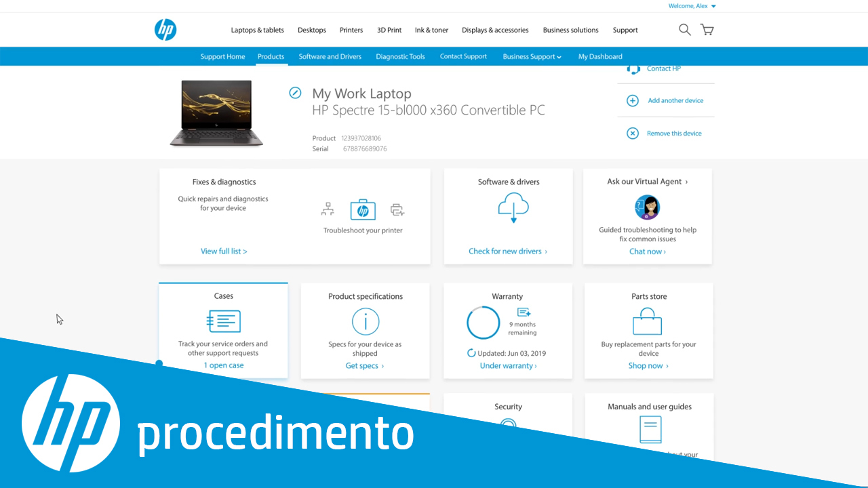Screen dimensions: 868x488
Task: Click the HP logo in header
Action: click(165, 30)
